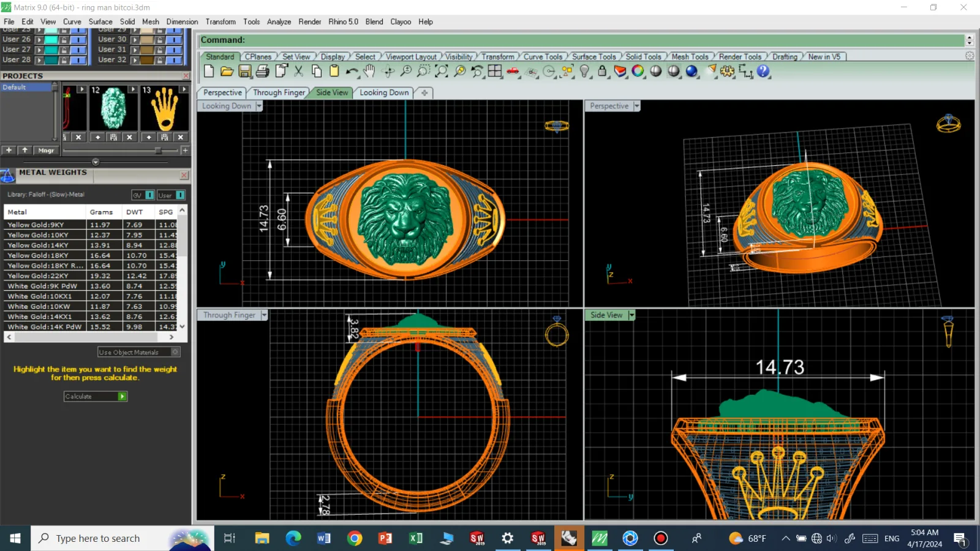
Task: Click the Mngr button in Projects
Action: pos(46,150)
